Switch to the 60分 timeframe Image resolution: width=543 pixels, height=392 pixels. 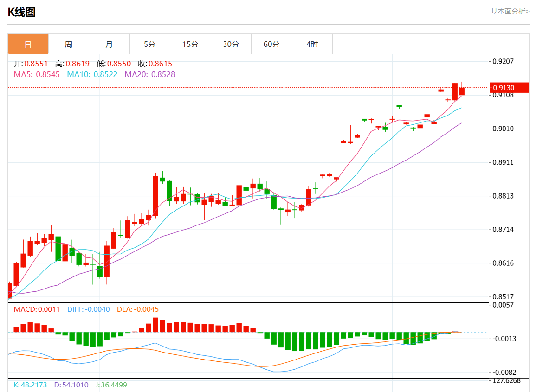pos(271,44)
